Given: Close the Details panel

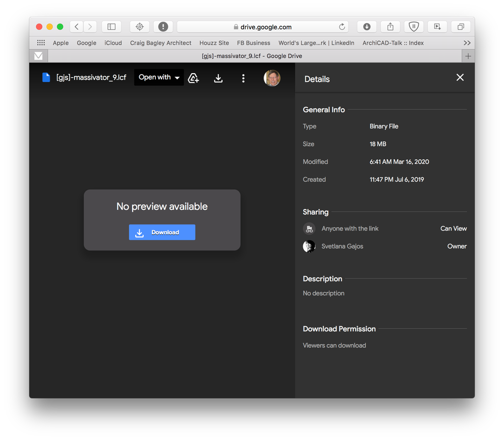Looking at the screenshot, I should [x=460, y=78].
